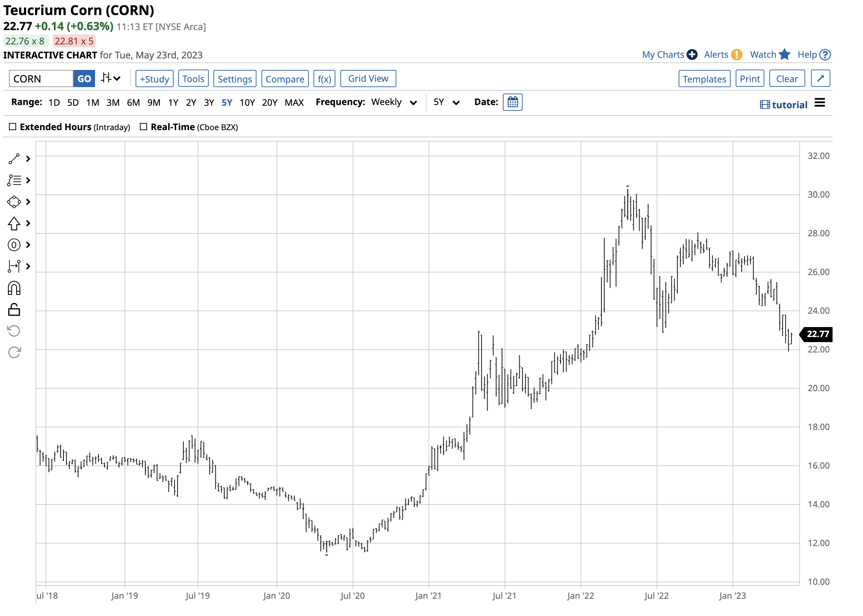Click the 22.77 price label marker
This screenshot has width=863, height=616.
pyautogui.click(x=816, y=334)
